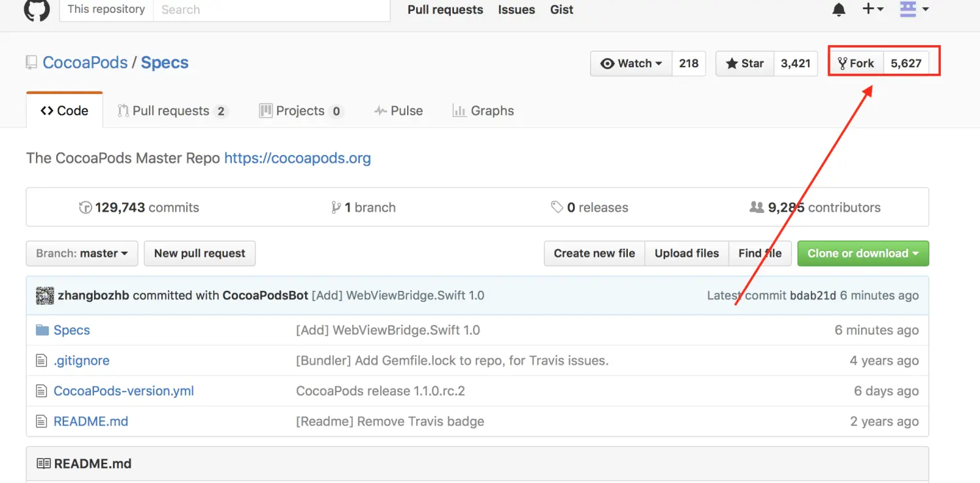Open the Projects tab
The image size is (980, 483).
[301, 110]
